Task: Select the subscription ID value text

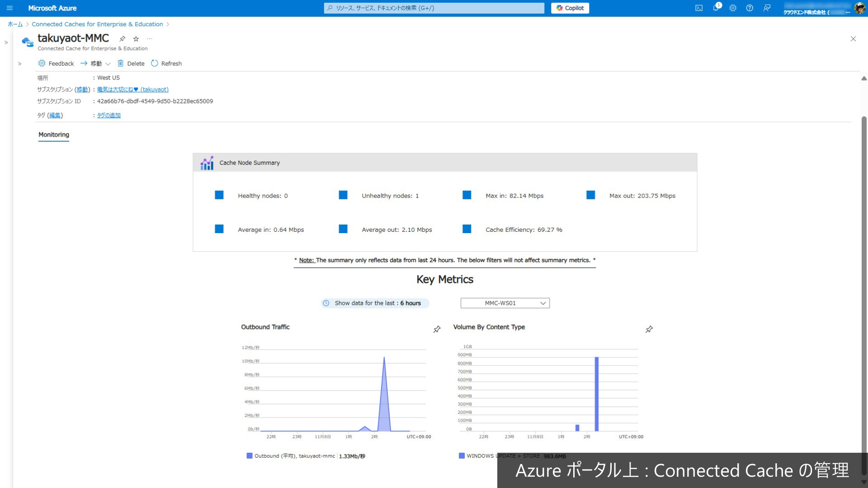Action: (x=155, y=101)
